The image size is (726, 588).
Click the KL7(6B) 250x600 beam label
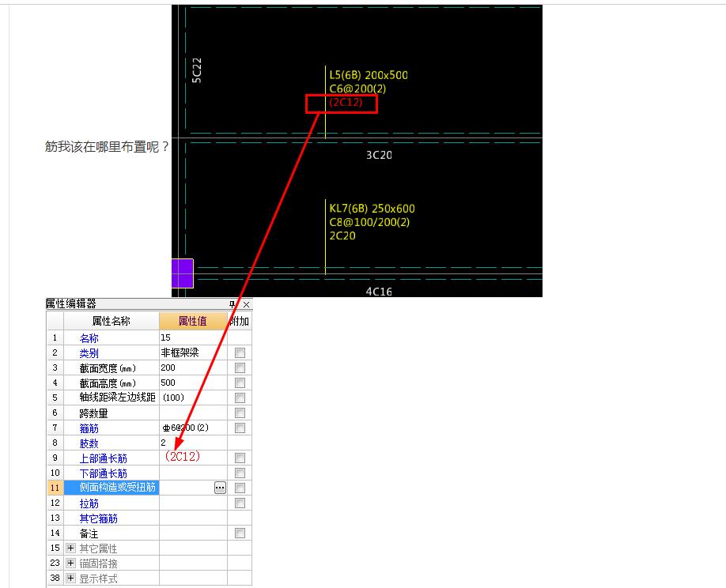(372, 209)
